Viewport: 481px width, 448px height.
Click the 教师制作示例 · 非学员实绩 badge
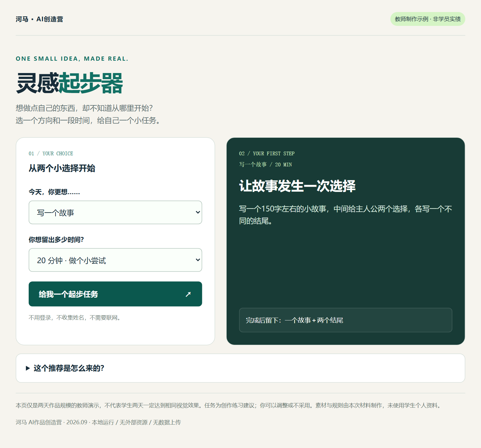[x=428, y=19]
